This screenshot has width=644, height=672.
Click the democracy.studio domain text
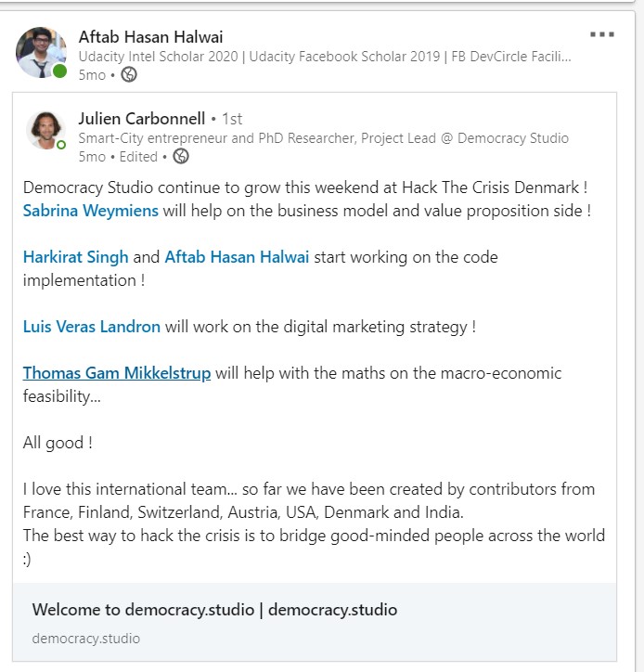click(85, 639)
